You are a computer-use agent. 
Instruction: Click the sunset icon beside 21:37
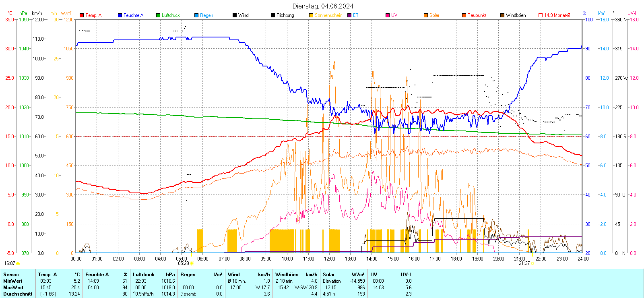533,263
